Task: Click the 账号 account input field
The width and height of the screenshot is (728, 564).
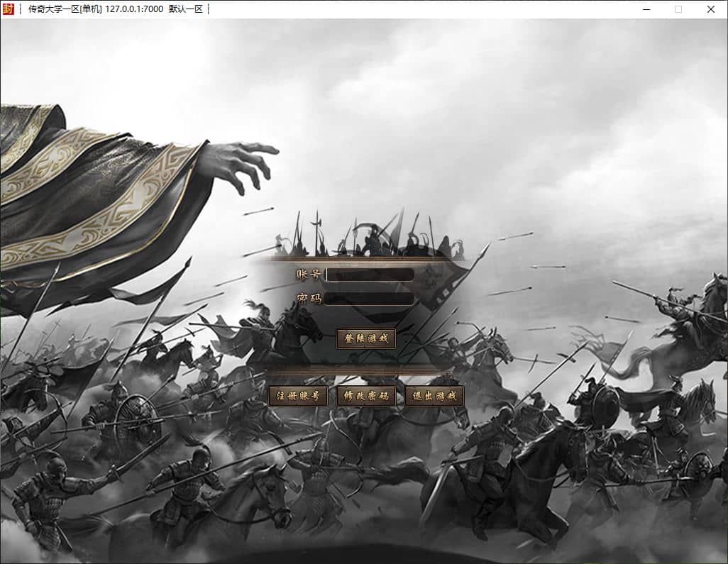Action: [370, 275]
